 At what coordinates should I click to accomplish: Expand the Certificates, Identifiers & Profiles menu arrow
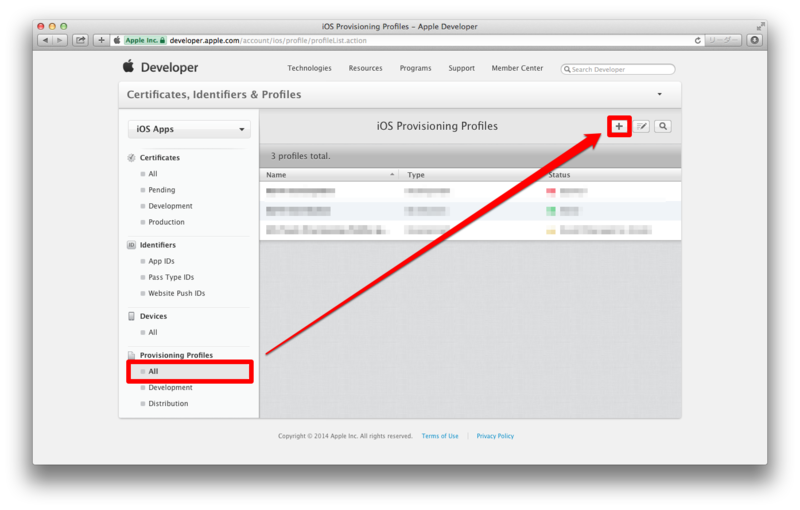click(x=660, y=94)
